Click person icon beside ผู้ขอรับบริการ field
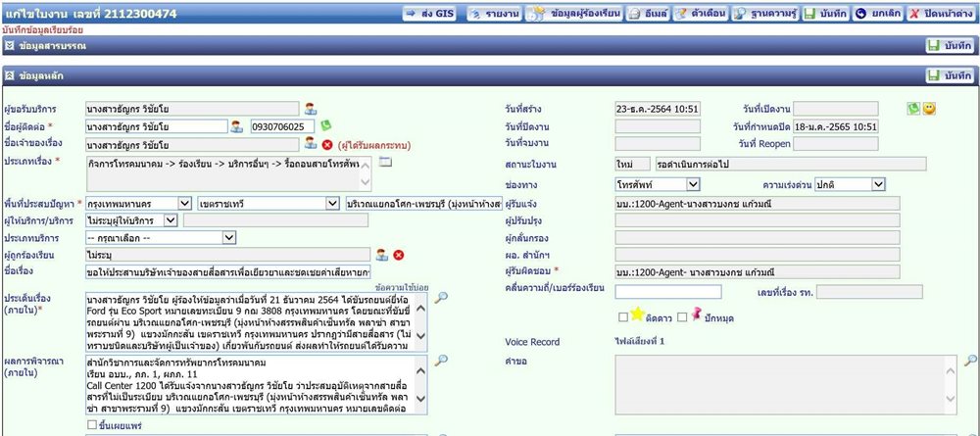 (x=311, y=109)
